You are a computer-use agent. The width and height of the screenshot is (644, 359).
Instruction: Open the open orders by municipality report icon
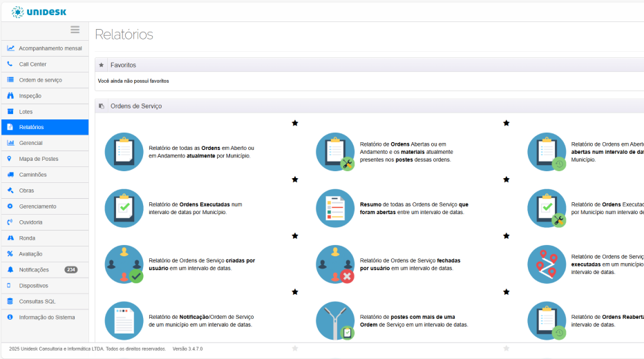124,152
